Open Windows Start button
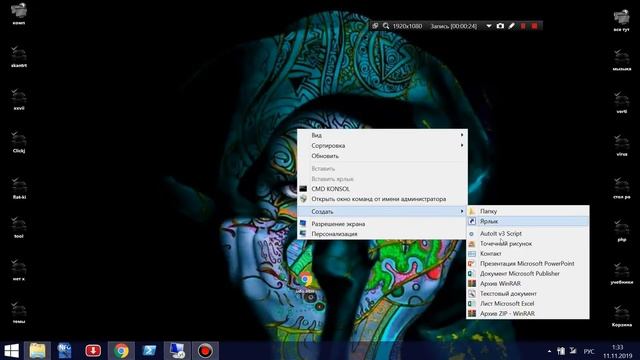 [x=11, y=351]
